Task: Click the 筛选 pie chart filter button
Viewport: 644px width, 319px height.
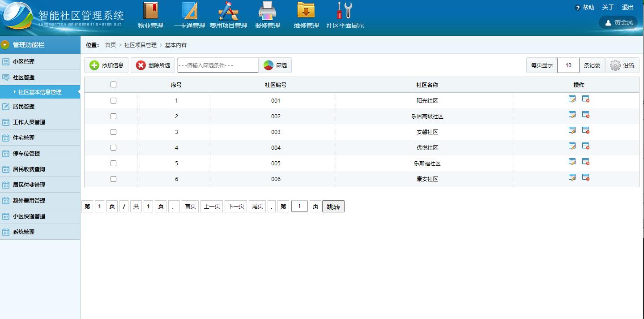Action: coord(275,65)
